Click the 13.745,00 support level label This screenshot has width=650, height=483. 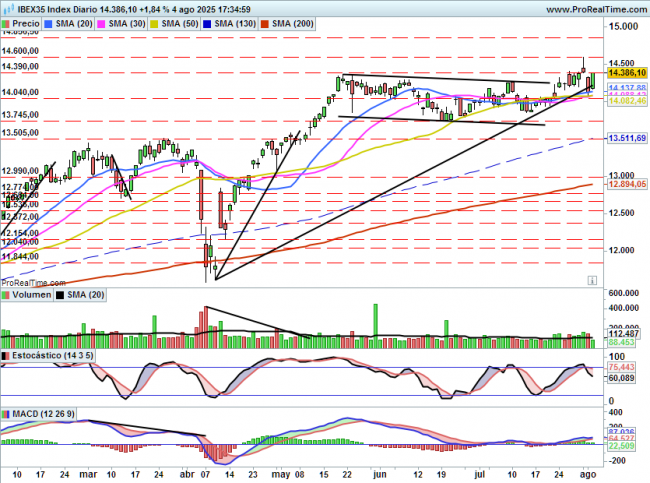(20, 115)
